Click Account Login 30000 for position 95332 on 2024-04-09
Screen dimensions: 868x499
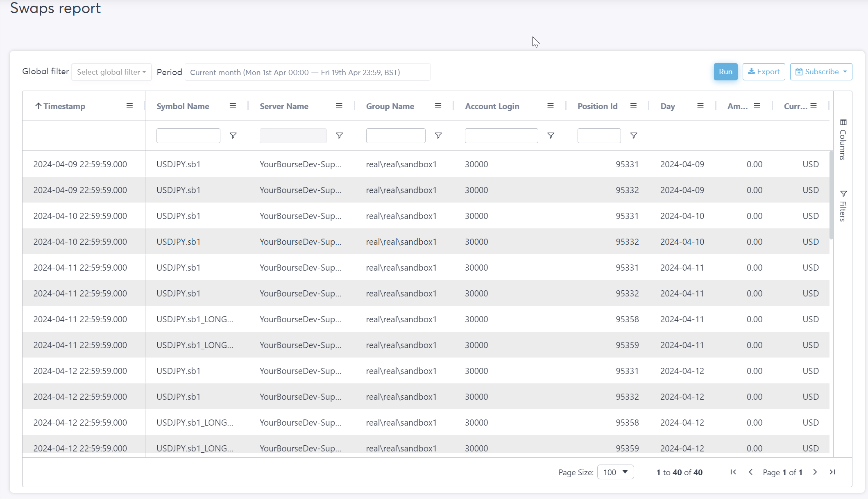pyautogui.click(x=476, y=190)
